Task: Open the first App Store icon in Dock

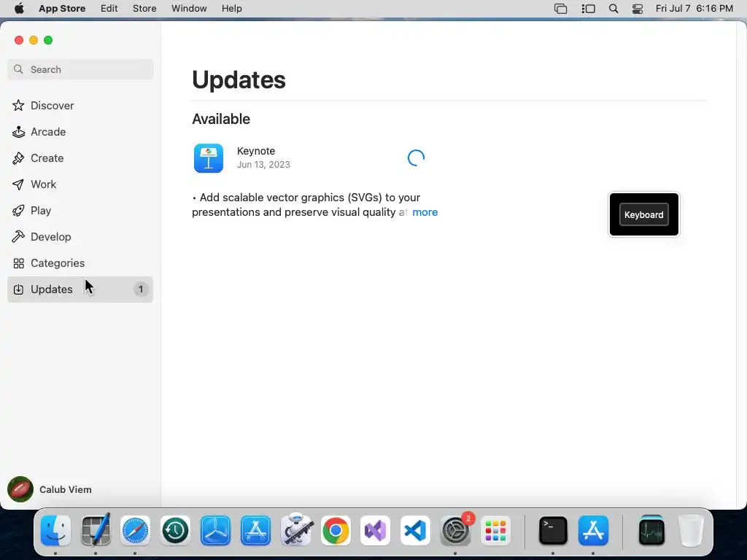Action: 256,530
